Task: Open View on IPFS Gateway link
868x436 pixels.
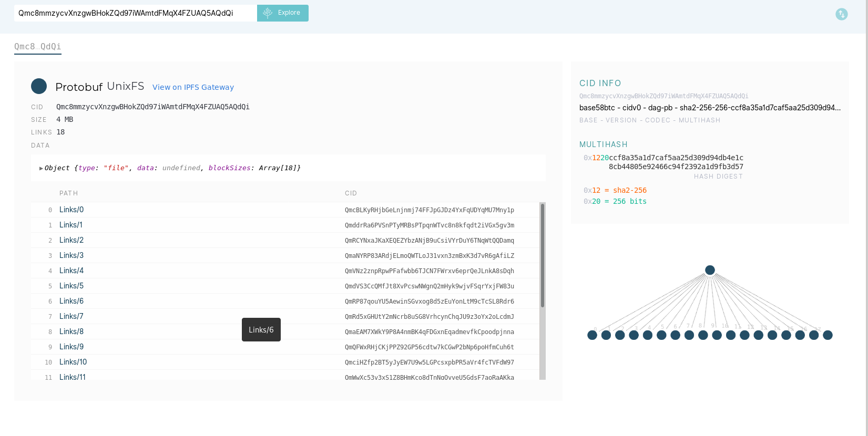Action: [x=193, y=87]
